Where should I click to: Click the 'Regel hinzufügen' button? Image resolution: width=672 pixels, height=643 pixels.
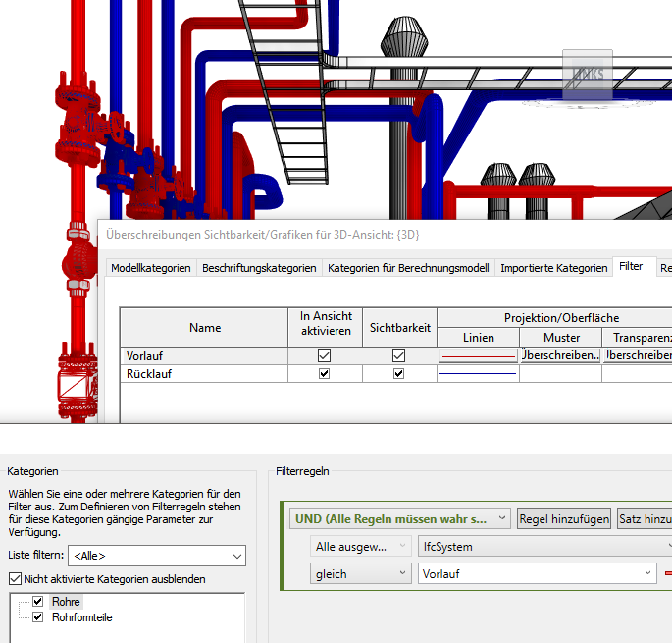click(x=564, y=517)
